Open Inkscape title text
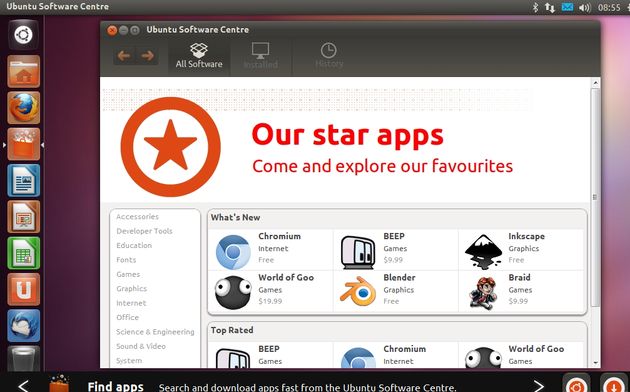The width and height of the screenshot is (630, 392). pyautogui.click(x=526, y=236)
